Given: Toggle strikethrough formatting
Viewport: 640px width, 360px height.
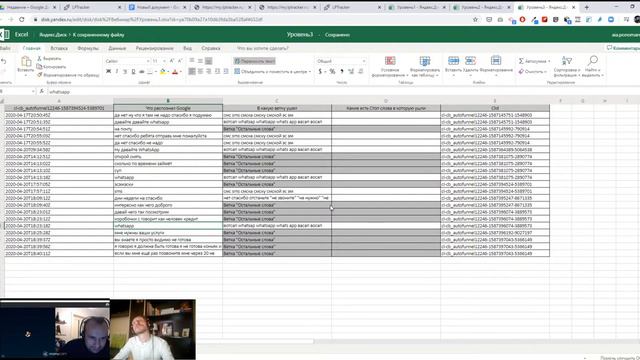Looking at the screenshot, I should 142,71.
